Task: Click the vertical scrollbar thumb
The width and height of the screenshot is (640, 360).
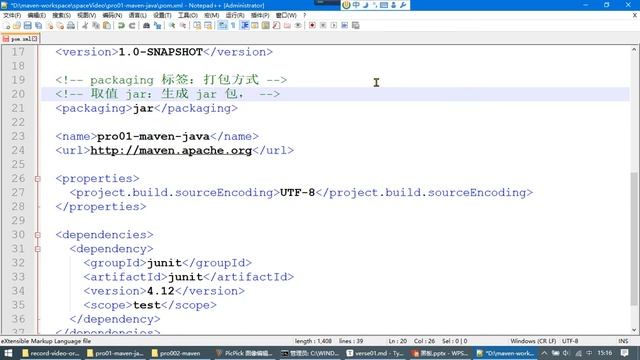Action: [x=633, y=238]
